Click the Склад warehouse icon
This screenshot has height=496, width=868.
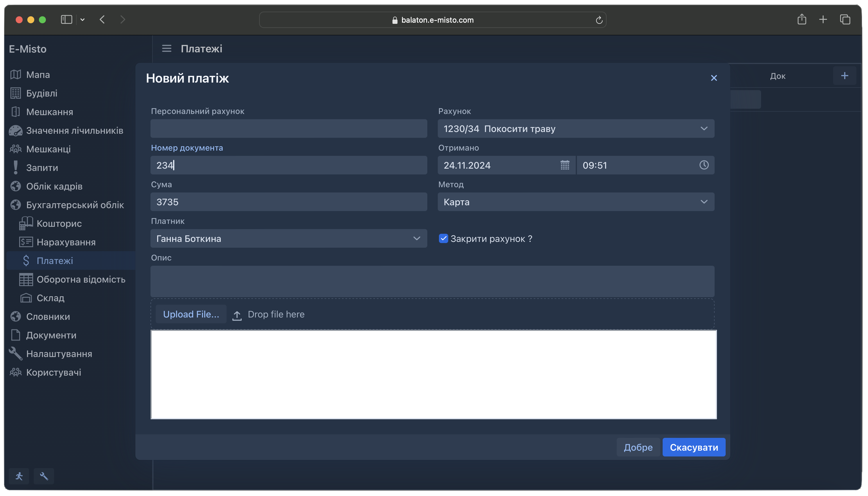[26, 298]
